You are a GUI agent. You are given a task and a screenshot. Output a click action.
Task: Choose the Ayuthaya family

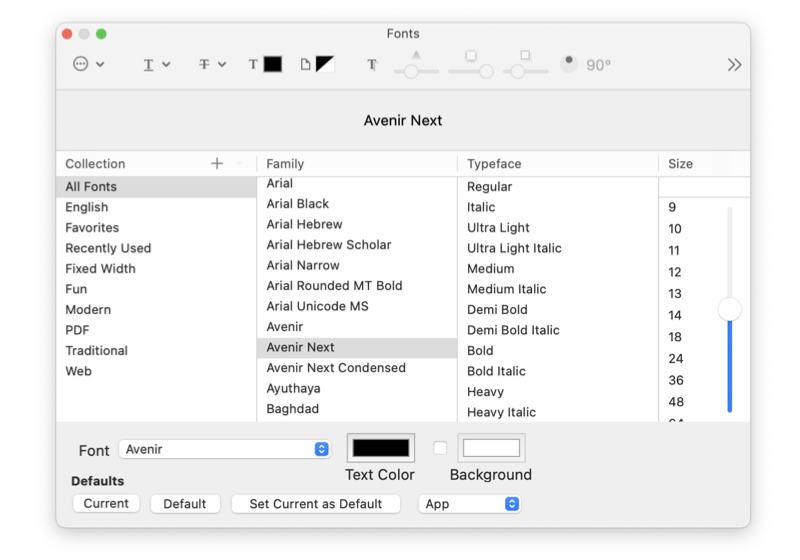tap(357, 388)
